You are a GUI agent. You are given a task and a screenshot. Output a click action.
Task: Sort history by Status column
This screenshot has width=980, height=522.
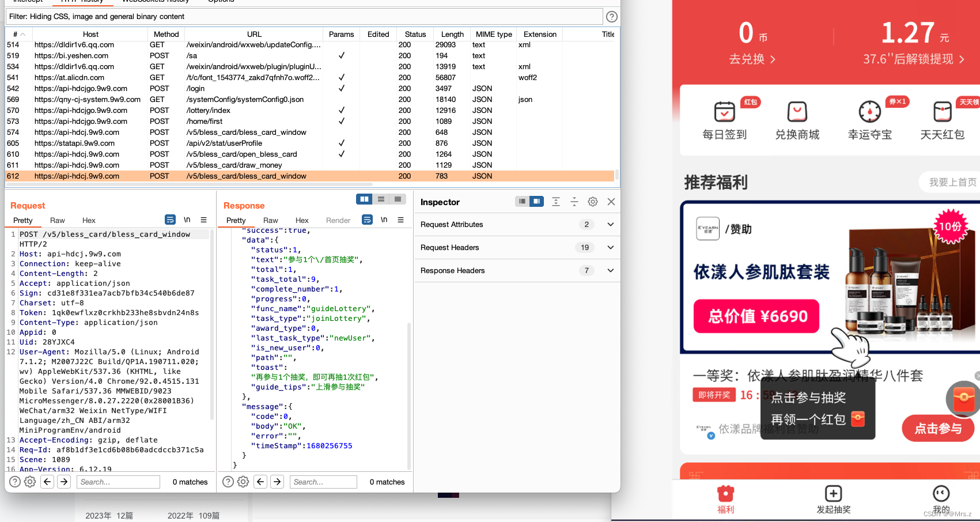[415, 34]
